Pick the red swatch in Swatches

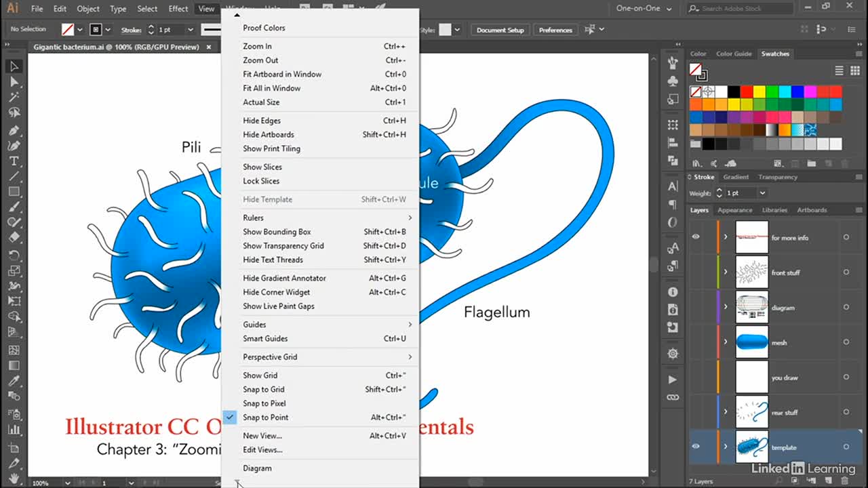click(x=747, y=91)
